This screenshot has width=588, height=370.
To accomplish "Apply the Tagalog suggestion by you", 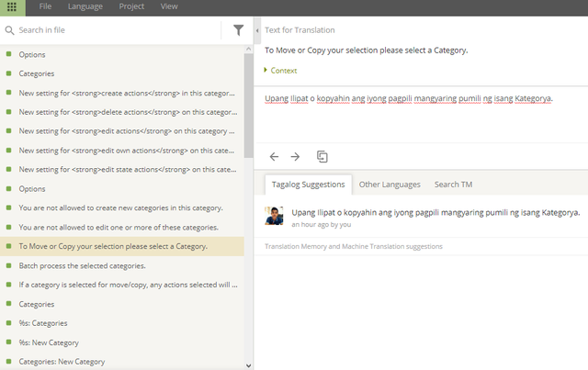I will pyautogui.click(x=435, y=212).
